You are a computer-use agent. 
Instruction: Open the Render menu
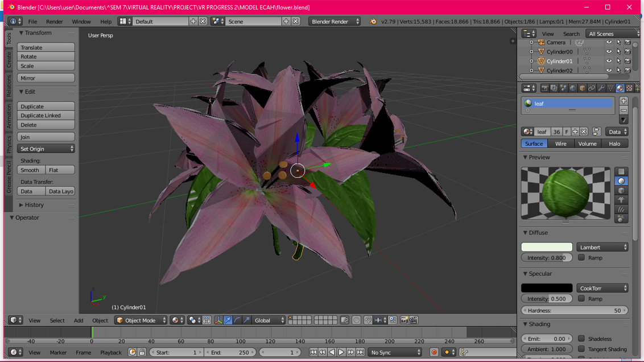click(x=54, y=22)
